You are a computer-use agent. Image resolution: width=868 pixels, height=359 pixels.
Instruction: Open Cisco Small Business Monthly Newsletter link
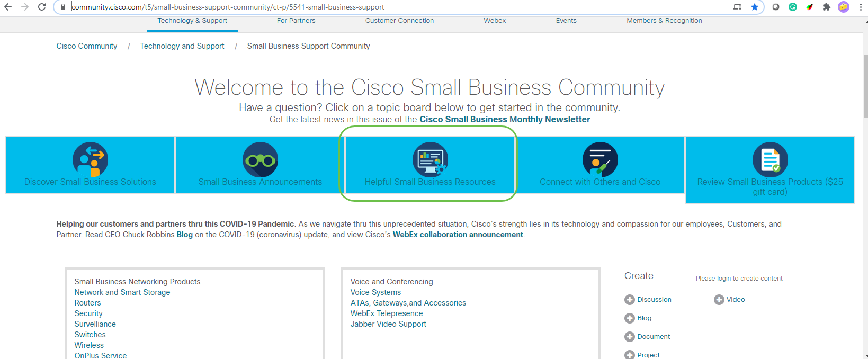(x=505, y=120)
